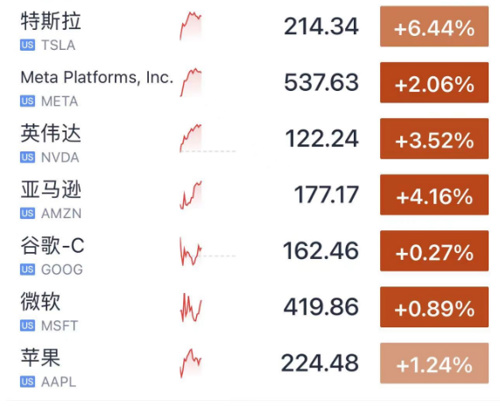Open the 特斯拉 mini sparkline chart
The width and height of the screenshot is (500, 407).
coord(191,26)
